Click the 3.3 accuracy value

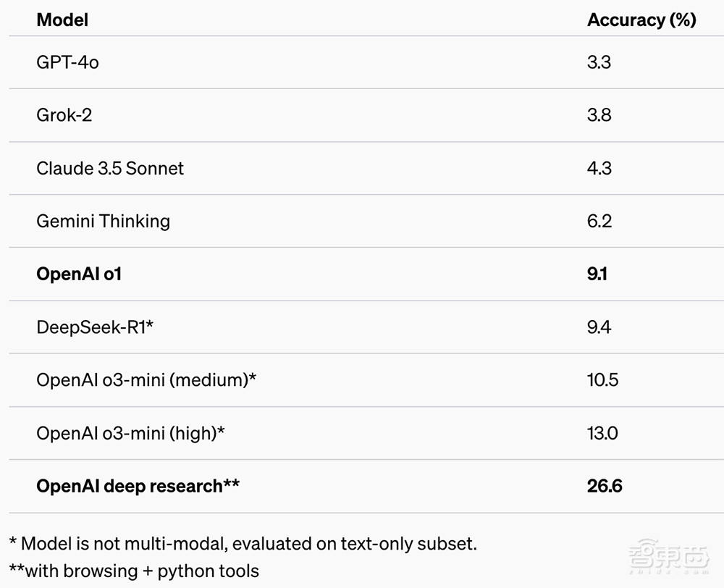pos(599,62)
